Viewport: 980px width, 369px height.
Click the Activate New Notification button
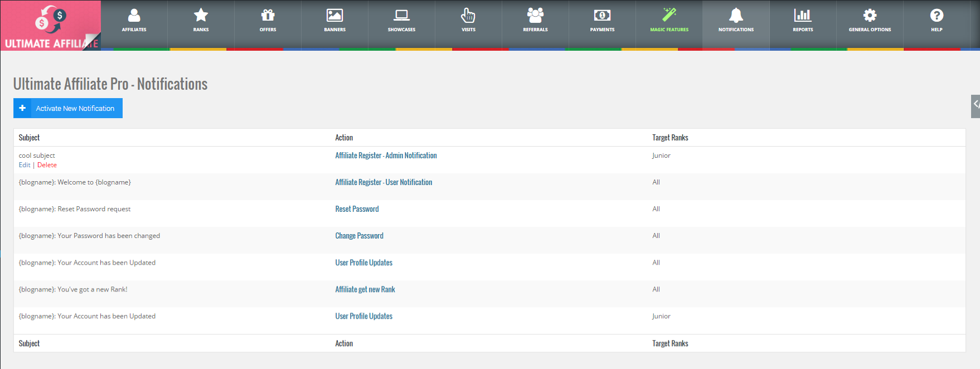(68, 108)
